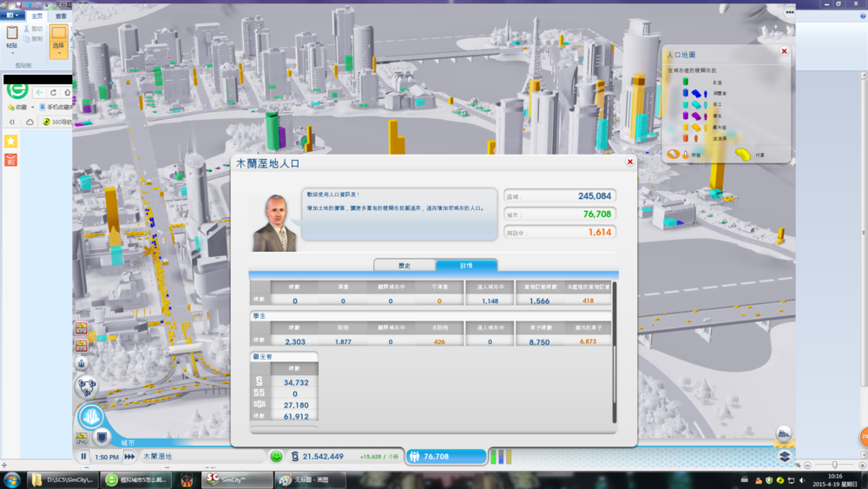Click the cyan workers legend swatch
868x489 pixels.
click(686, 105)
